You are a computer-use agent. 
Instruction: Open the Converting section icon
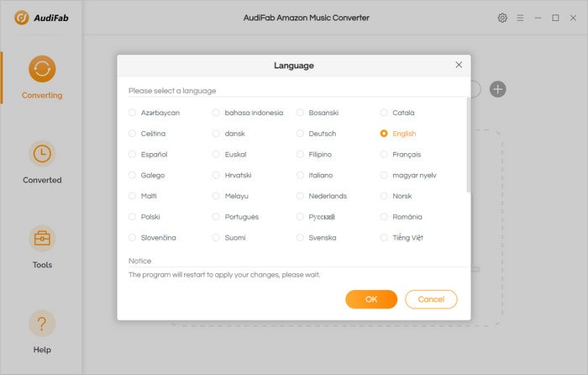click(42, 69)
